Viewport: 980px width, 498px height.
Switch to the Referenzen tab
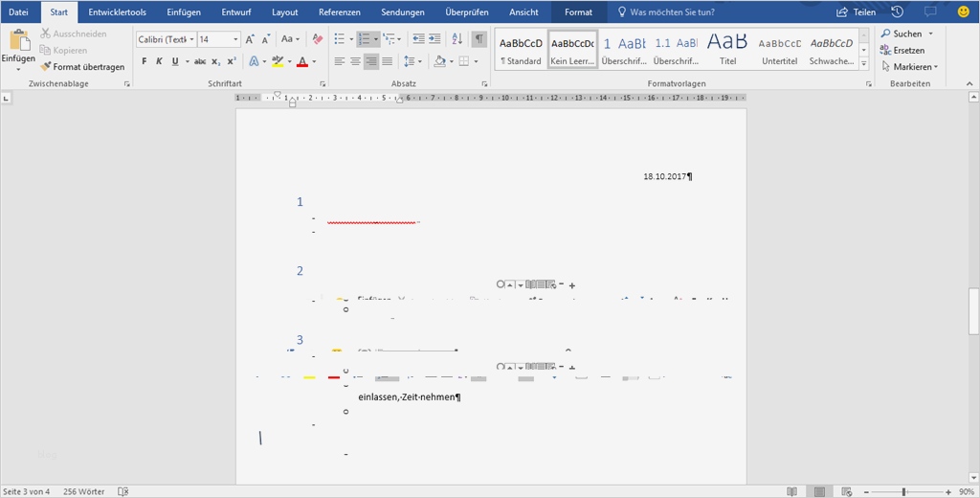point(340,11)
